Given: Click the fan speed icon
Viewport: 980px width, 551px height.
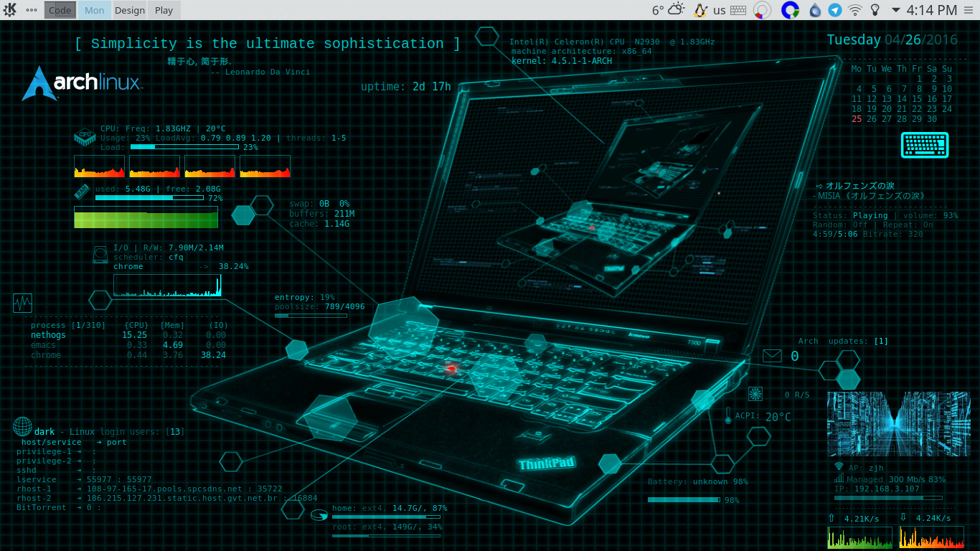Looking at the screenshot, I should tap(755, 394).
